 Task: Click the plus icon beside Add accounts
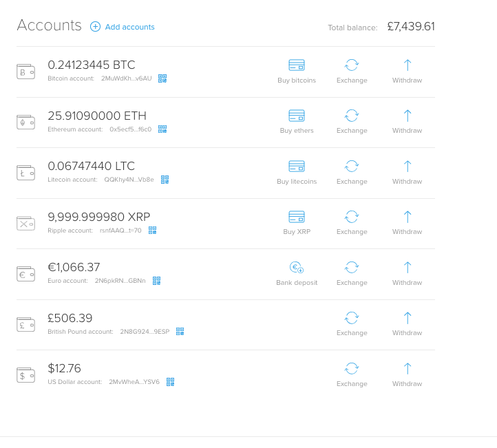click(x=95, y=27)
